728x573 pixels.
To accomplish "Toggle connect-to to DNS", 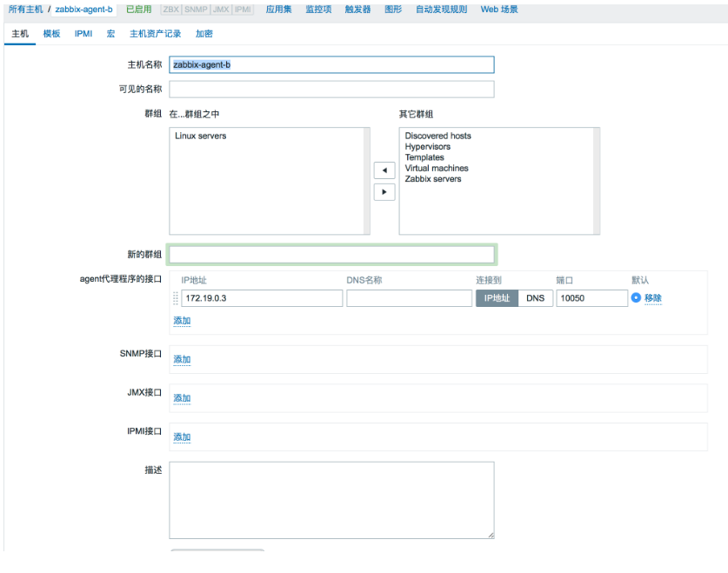I will (535, 298).
